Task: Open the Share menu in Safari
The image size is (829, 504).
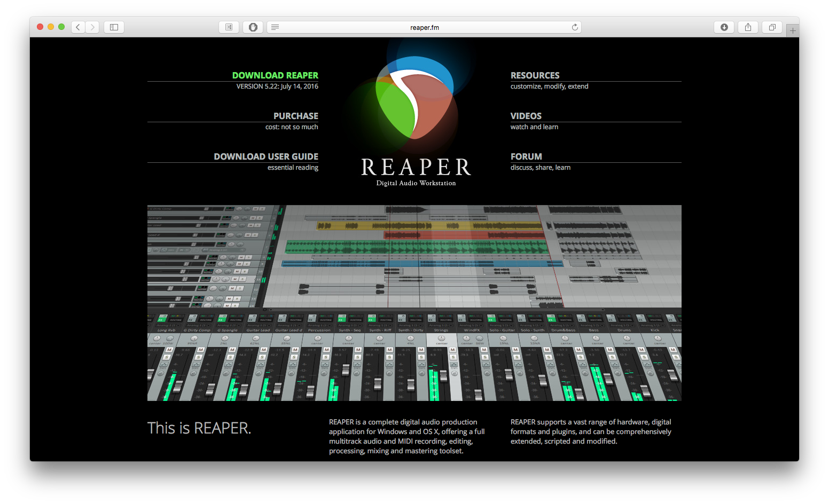Action: (x=748, y=27)
